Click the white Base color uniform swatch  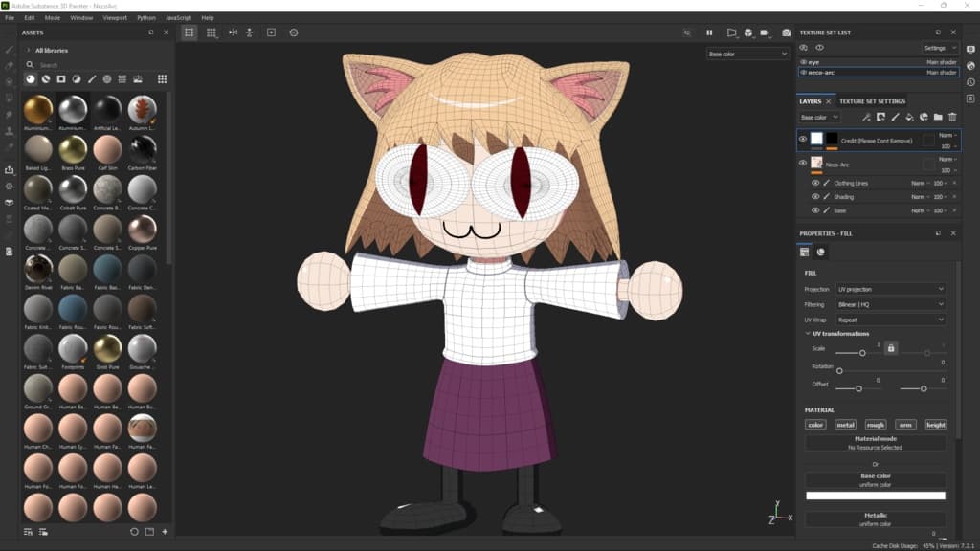[x=875, y=496]
